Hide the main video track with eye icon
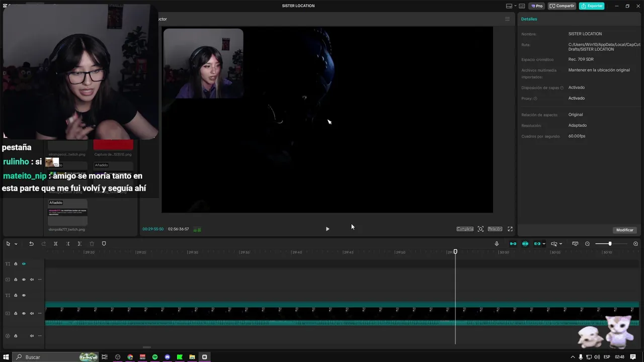This screenshot has height=362, width=644. click(x=24, y=313)
